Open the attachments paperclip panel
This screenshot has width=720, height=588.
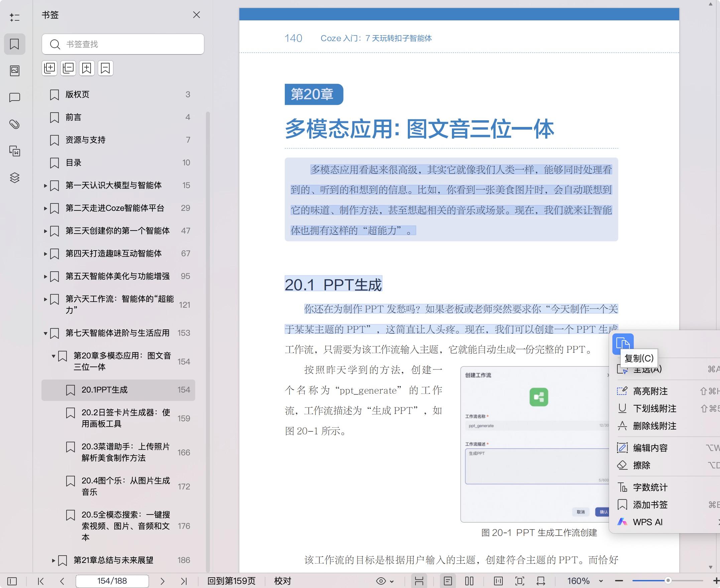pyautogui.click(x=15, y=124)
